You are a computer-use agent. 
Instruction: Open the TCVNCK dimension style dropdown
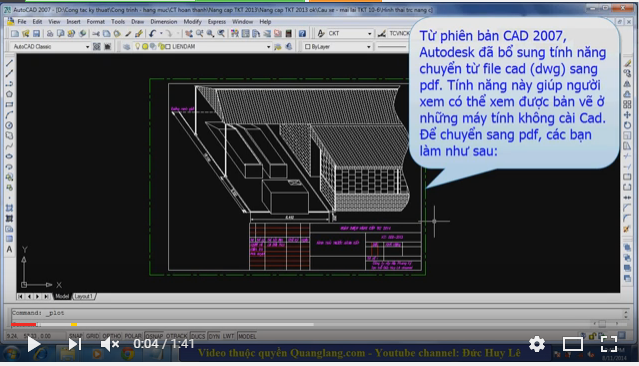[x=399, y=33]
